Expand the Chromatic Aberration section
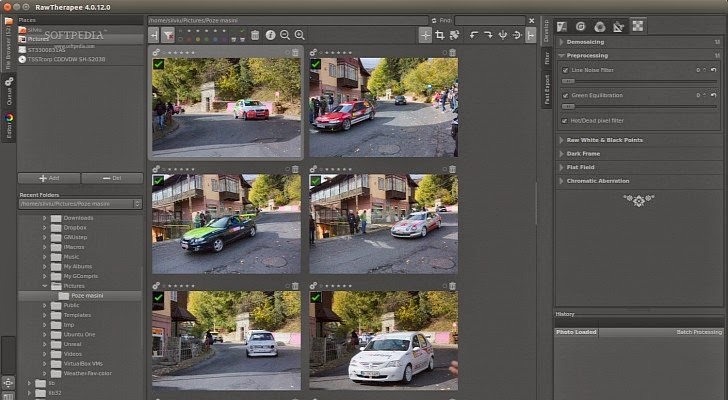 click(x=561, y=181)
